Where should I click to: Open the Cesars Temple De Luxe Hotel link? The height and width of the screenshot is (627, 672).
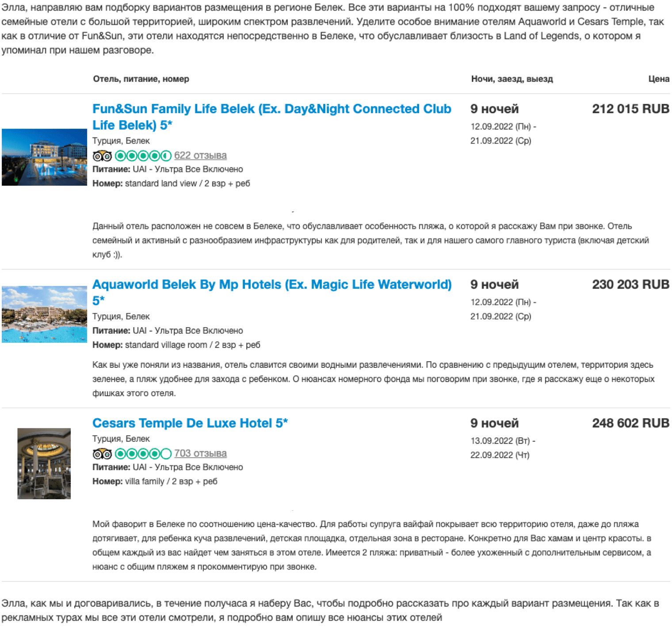pyautogui.click(x=190, y=423)
